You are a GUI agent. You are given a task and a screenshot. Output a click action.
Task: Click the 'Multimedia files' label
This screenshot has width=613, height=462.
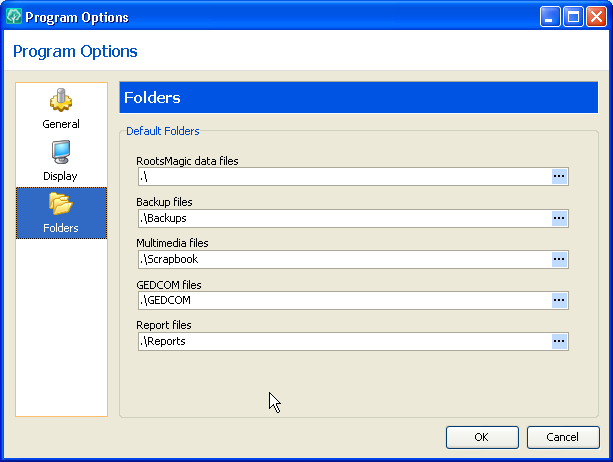[172, 243]
